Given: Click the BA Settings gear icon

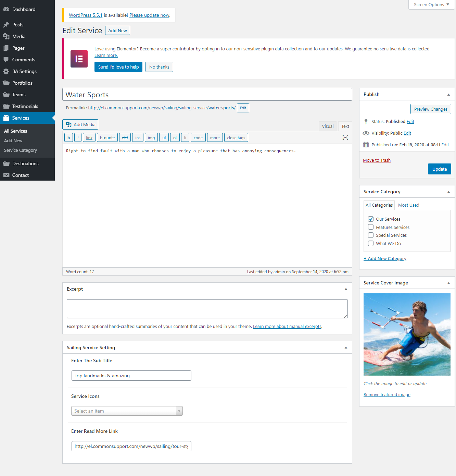Looking at the screenshot, I should [6, 71].
